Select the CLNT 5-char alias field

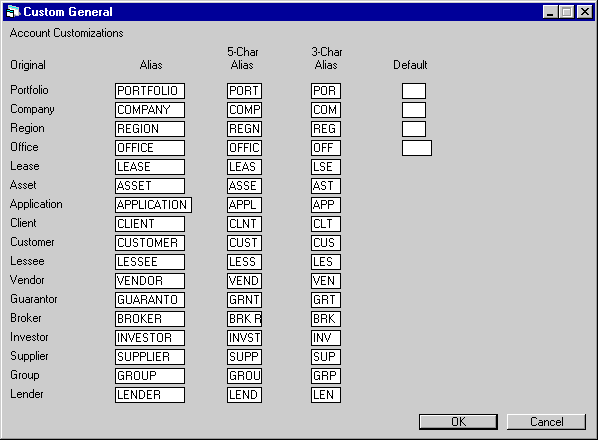click(x=244, y=224)
